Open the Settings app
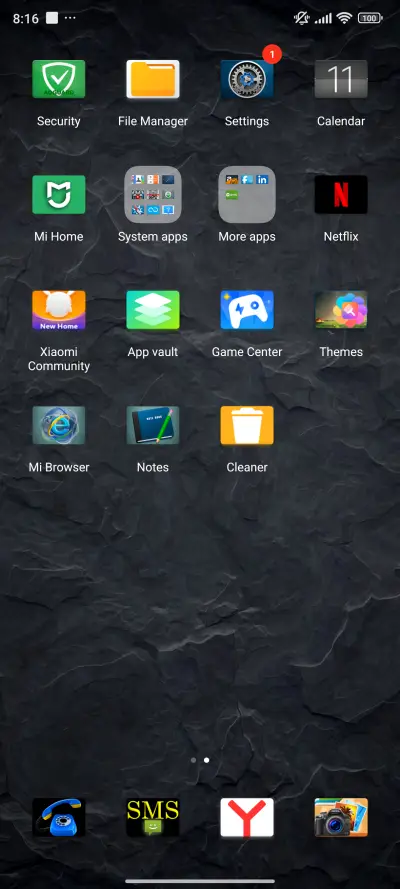 247,79
